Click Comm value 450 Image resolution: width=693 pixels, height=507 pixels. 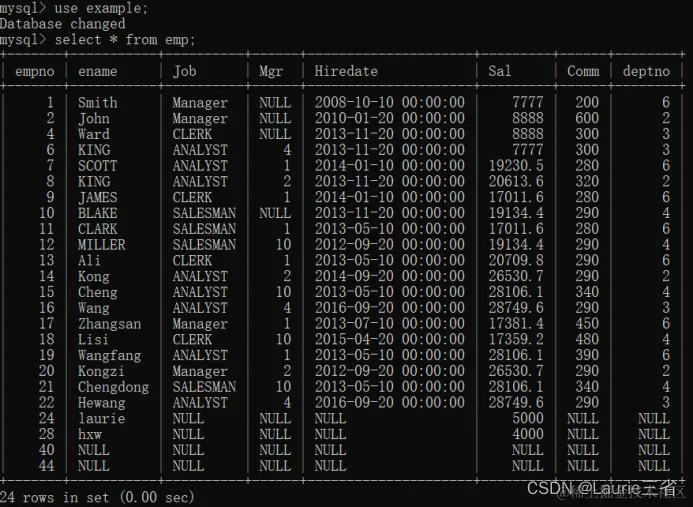pyautogui.click(x=587, y=324)
